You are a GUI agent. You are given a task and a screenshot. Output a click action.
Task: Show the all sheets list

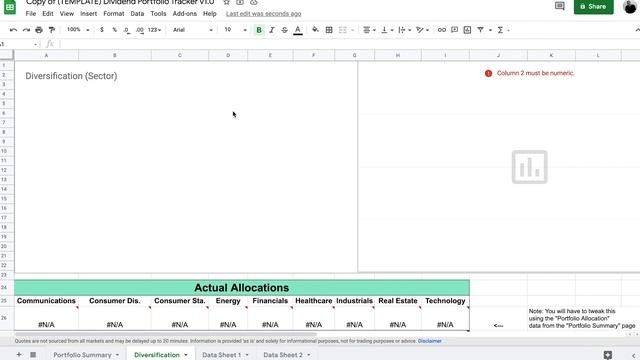coord(33,355)
